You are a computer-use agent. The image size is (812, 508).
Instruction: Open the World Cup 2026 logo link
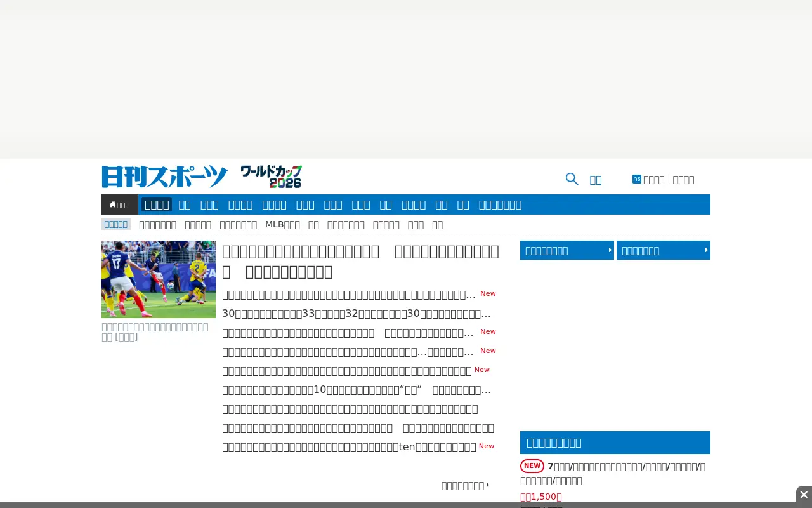coord(271,177)
